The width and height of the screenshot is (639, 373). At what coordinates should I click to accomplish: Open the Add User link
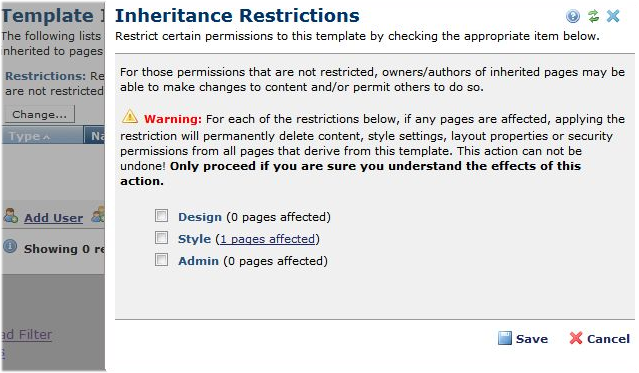(53, 218)
